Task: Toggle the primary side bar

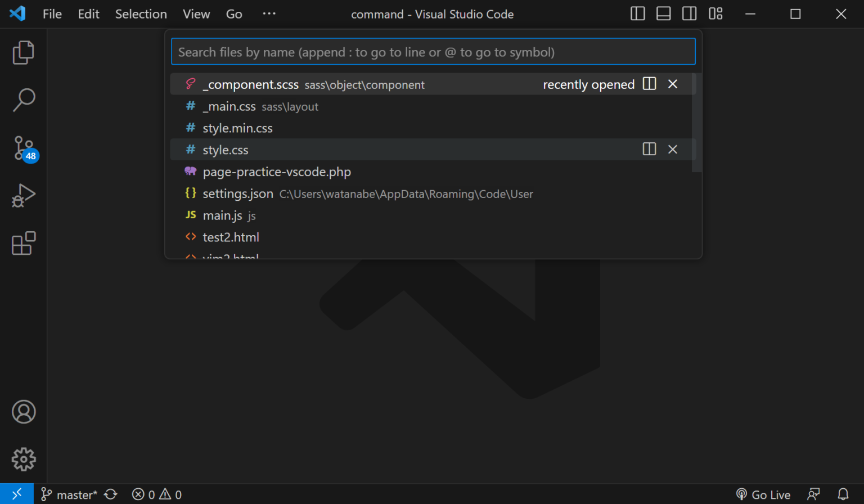Action: coord(637,13)
